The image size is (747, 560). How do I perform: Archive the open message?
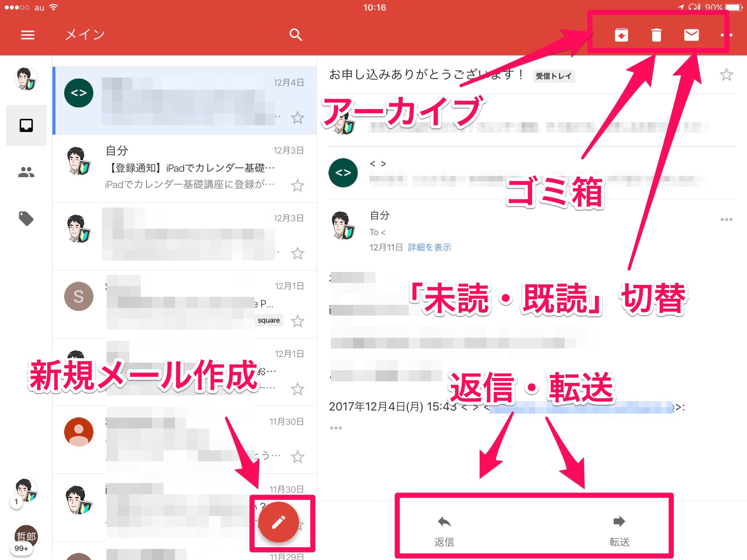pos(621,35)
